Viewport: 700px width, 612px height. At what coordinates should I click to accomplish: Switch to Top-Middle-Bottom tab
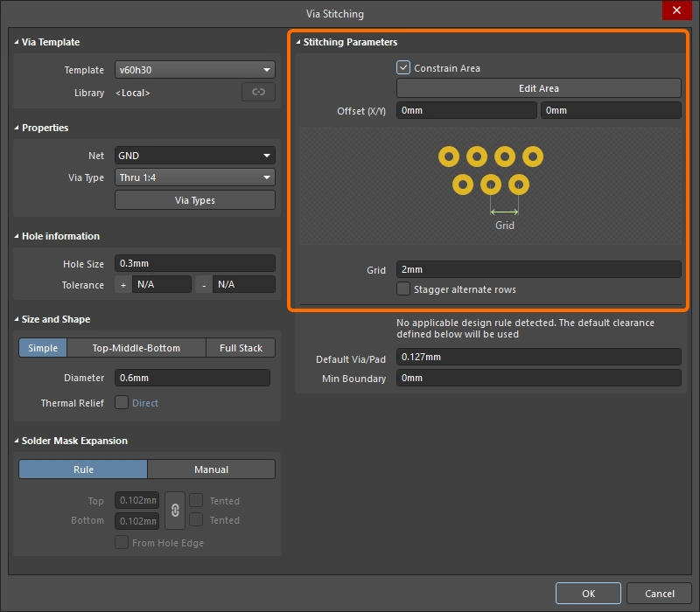point(136,348)
